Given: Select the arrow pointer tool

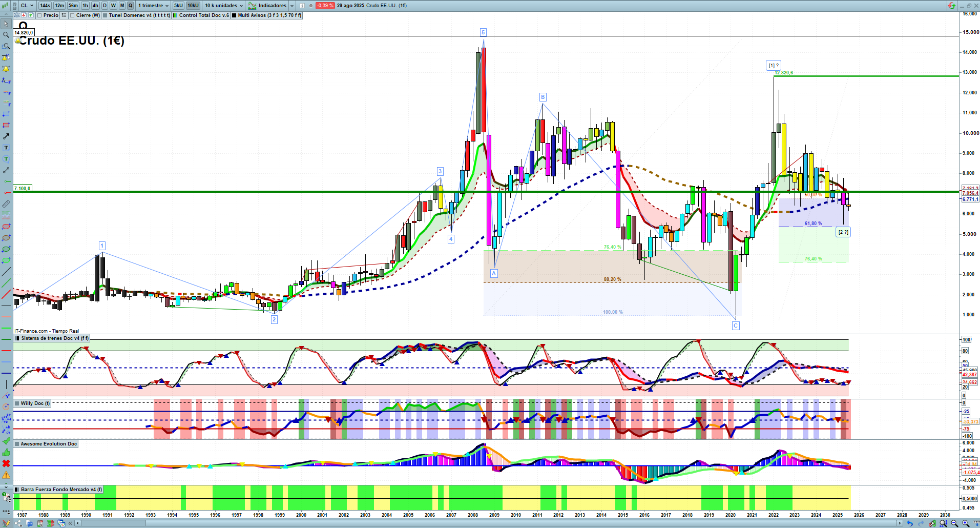Looking at the screenshot, I should 6,24.
